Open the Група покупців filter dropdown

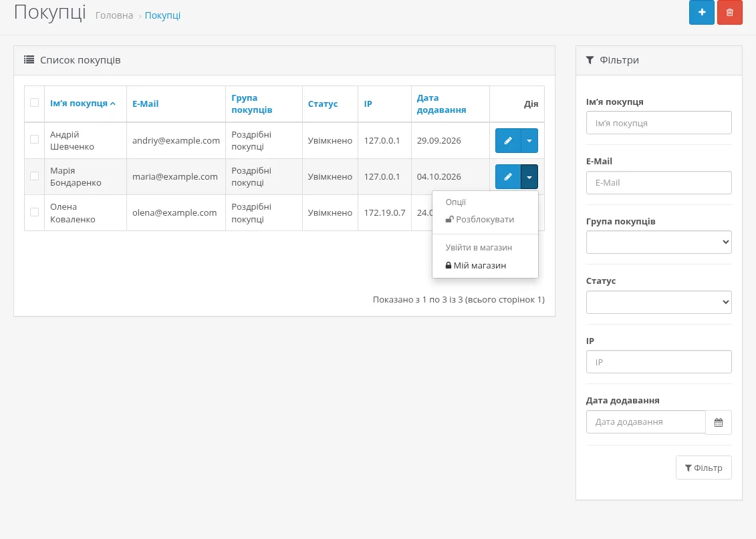click(658, 242)
